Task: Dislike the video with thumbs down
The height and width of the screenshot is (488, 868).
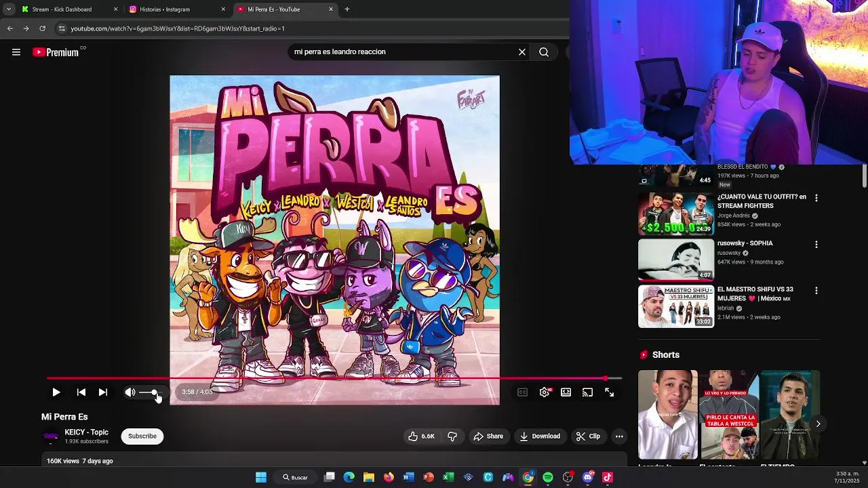Action: point(452,436)
